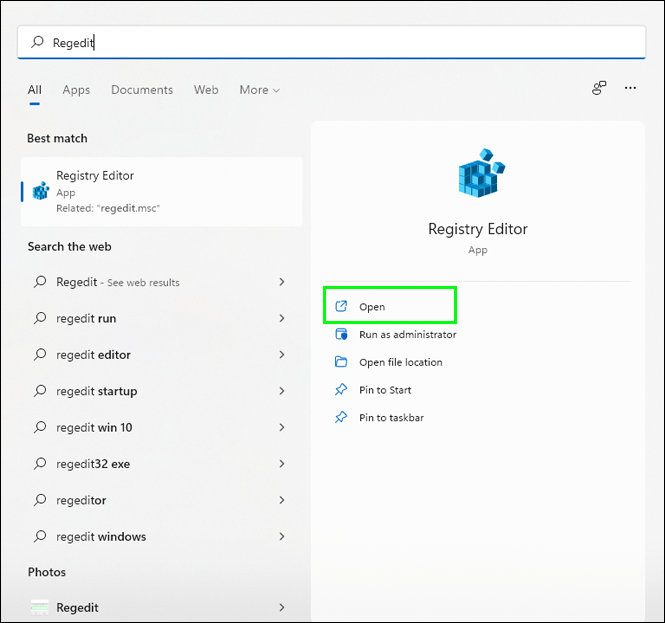Click the 'regeditor' suggestion text
The height and width of the screenshot is (623, 665).
pyautogui.click(x=81, y=500)
